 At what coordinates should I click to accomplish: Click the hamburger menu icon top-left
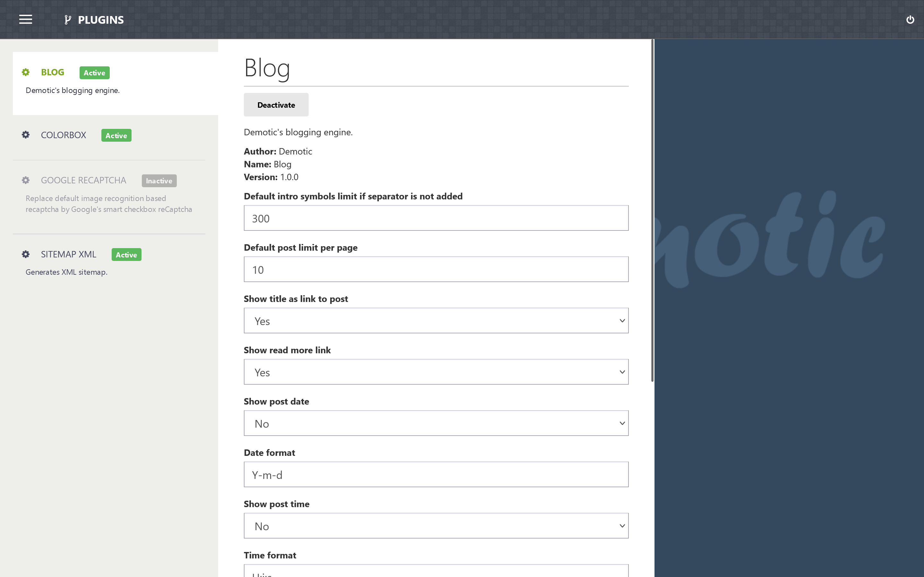[25, 19]
